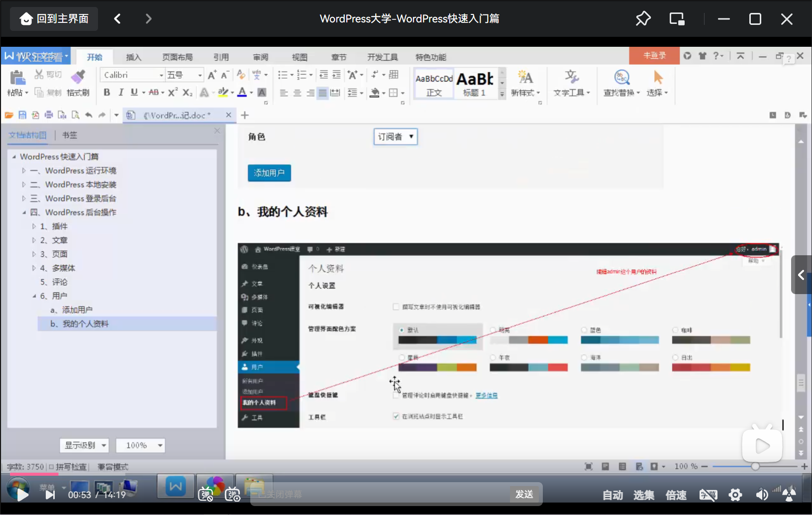Select the 正文 style
Screen dimensions: 812x515
(x=434, y=84)
